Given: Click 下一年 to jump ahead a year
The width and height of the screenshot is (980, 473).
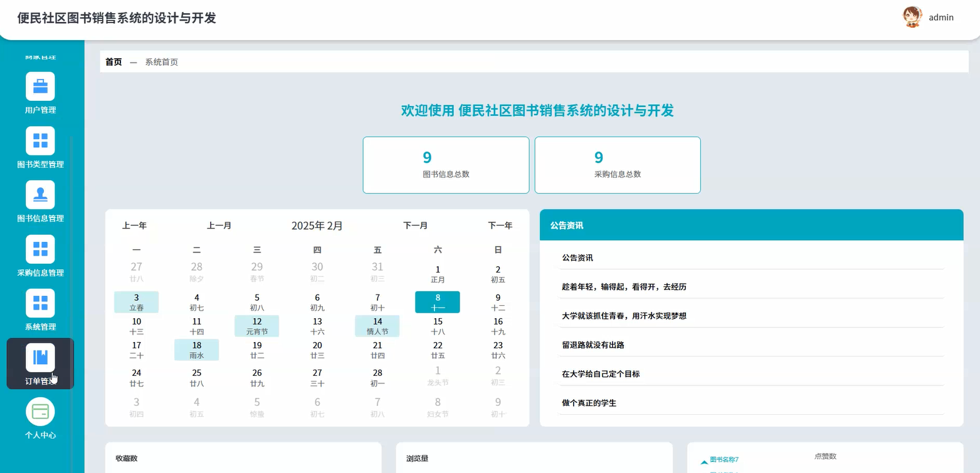Looking at the screenshot, I should 499,225.
